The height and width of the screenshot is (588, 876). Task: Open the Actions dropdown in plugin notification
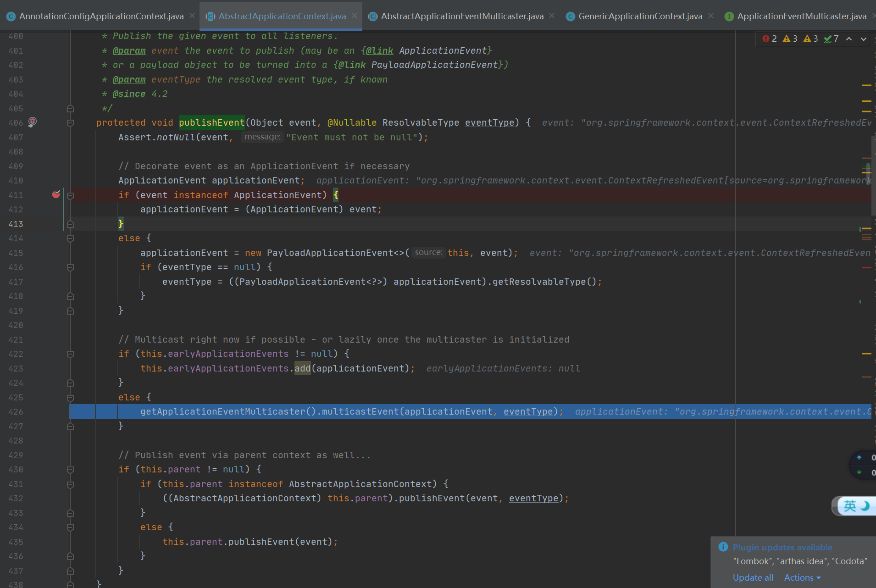802,577
